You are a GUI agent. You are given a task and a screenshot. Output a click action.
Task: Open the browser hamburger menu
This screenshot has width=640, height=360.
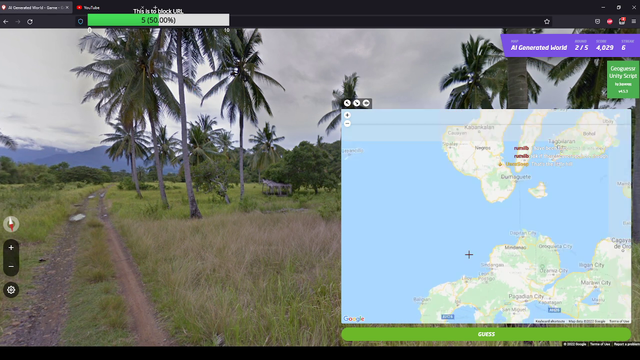634,22
